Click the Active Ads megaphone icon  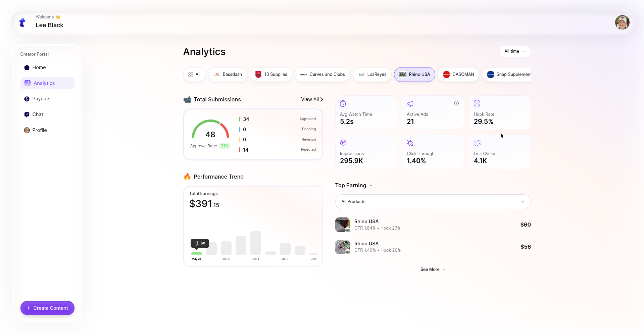[x=410, y=104]
